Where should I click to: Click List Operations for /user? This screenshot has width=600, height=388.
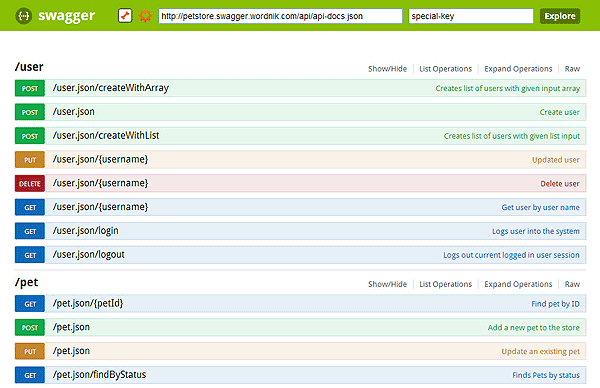point(445,69)
